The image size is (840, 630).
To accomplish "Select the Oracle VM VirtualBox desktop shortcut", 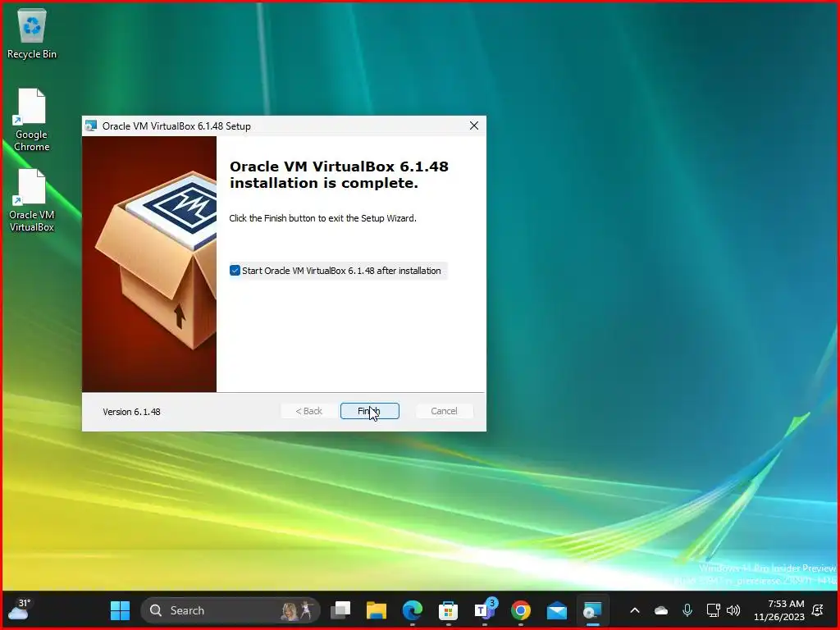I will pos(32,200).
